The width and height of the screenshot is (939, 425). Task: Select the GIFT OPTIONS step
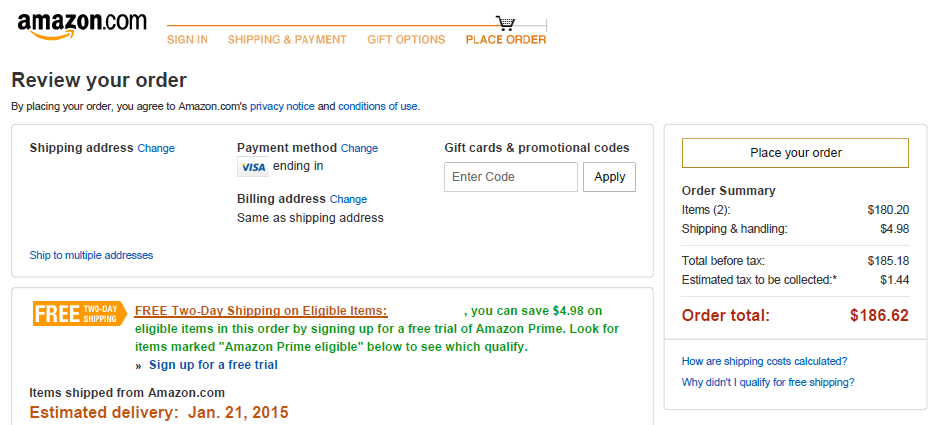(406, 40)
